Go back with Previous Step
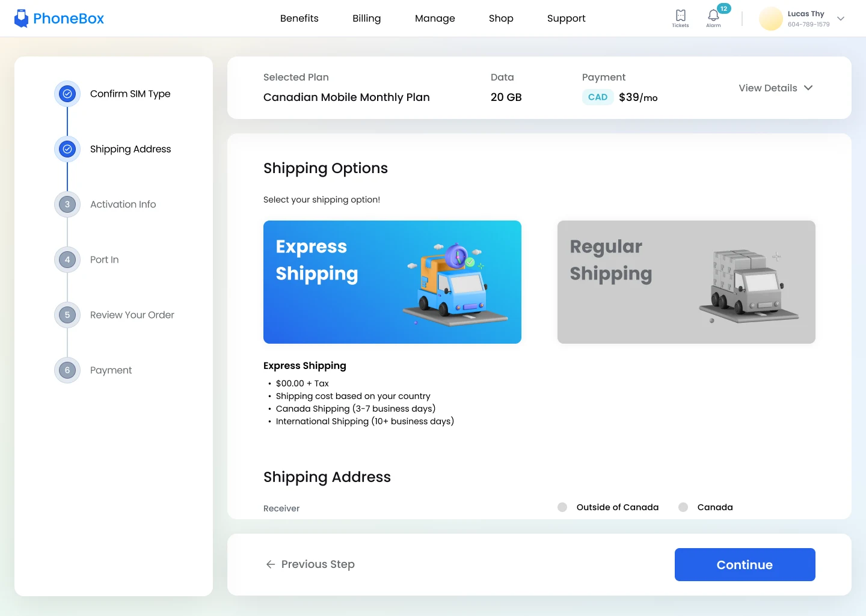Viewport: 866px width, 616px height. (x=310, y=564)
